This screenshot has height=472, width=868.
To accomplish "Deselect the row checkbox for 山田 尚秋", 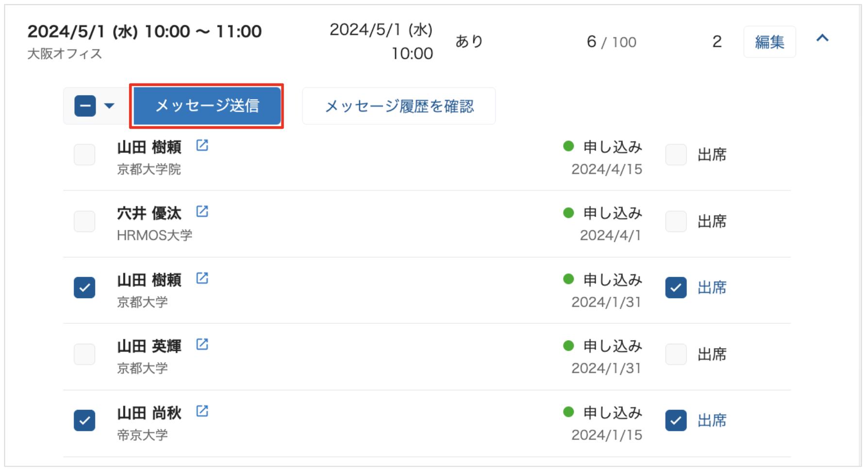I will point(84,421).
